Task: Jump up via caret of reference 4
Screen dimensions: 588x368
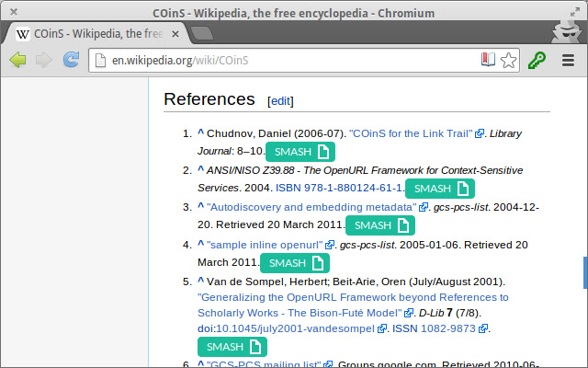Action: [x=200, y=243]
